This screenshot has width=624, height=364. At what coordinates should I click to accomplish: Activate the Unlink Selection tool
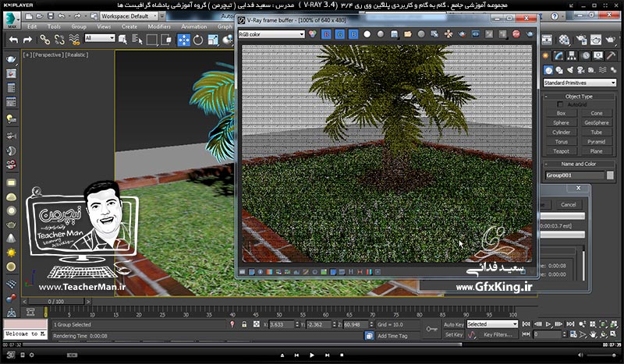tap(59, 40)
